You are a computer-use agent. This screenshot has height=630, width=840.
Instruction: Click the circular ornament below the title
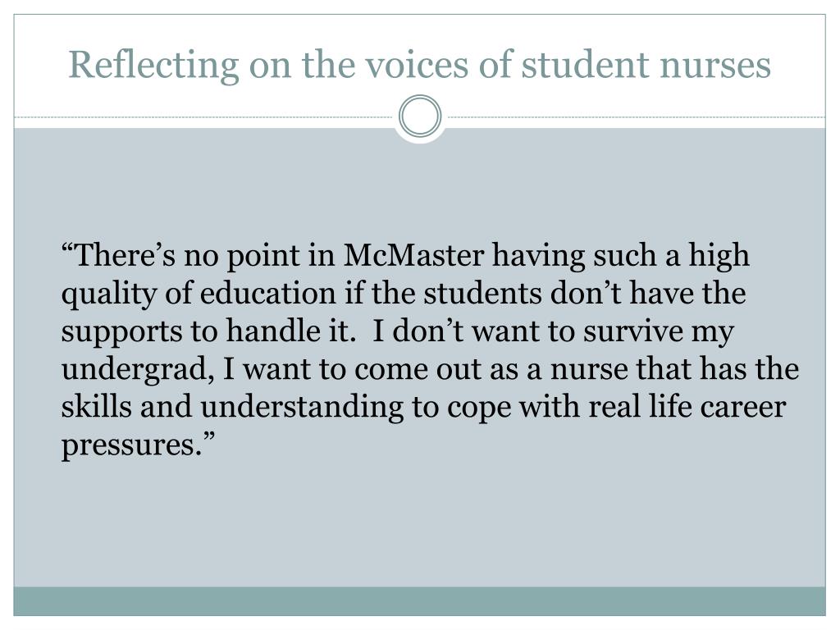coord(420,116)
